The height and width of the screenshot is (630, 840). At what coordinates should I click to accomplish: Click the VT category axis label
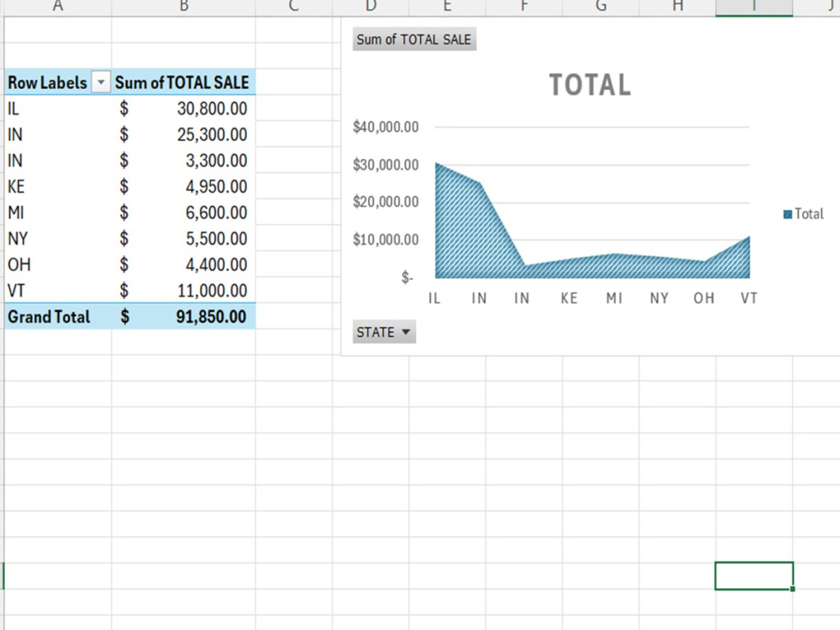[x=749, y=298]
